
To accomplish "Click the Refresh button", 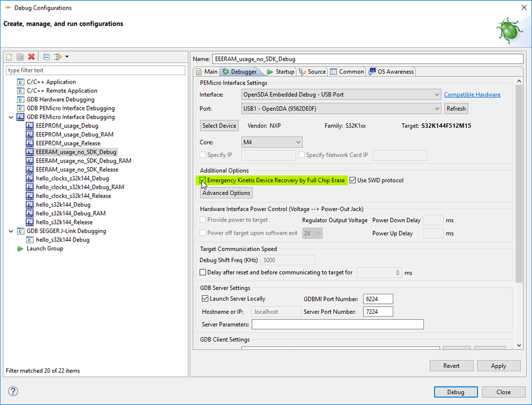I will pyautogui.click(x=456, y=109).
